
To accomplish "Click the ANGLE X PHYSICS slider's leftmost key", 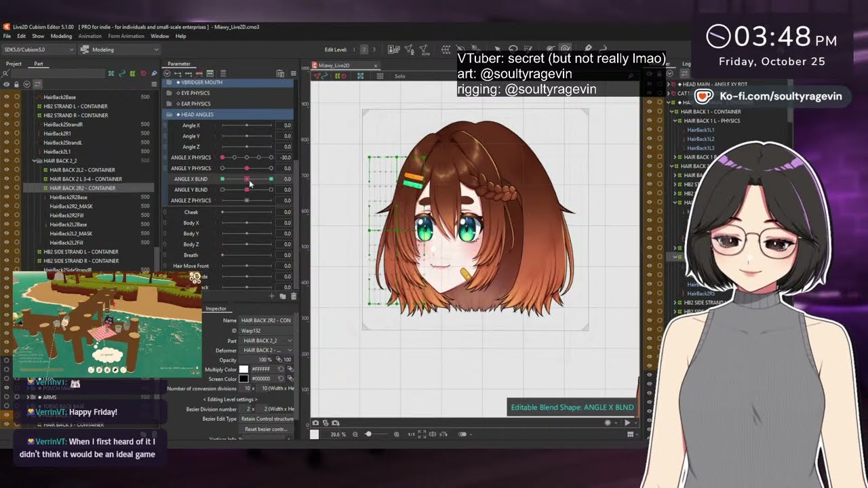I will (222, 157).
